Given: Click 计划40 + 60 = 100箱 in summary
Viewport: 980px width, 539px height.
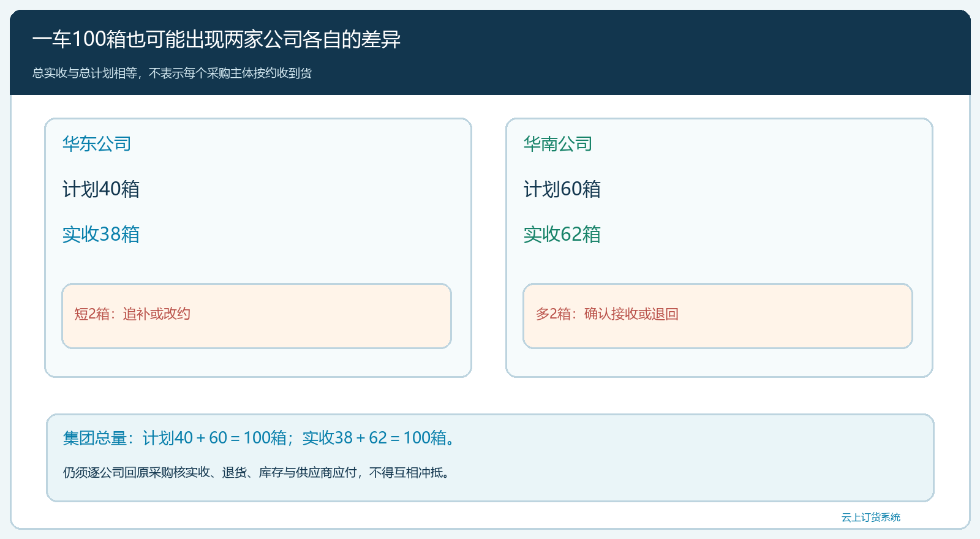Looking at the screenshot, I should (x=214, y=438).
